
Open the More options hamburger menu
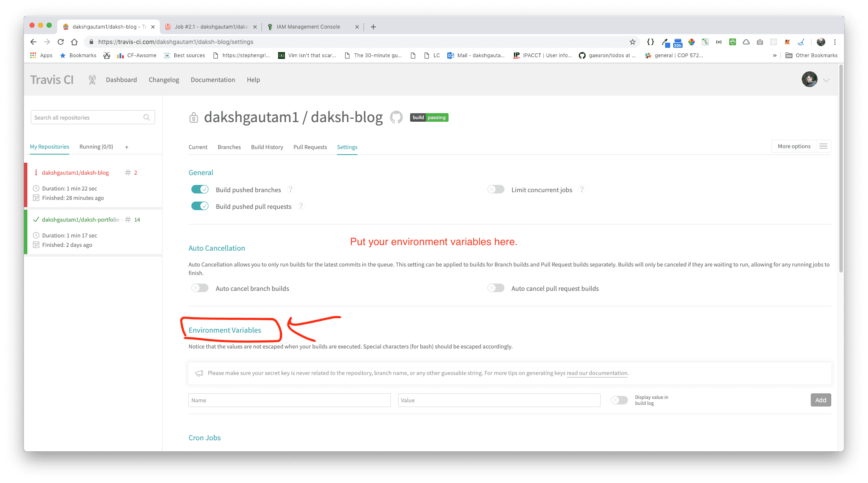tap(824, 146)
